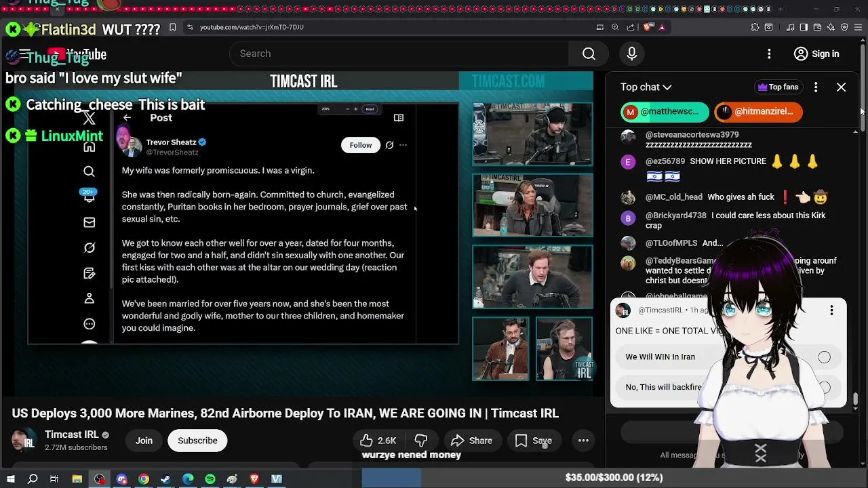Select poll option No, This will backfire
This screenshot has height=488, width=868.
pos(728,387)
